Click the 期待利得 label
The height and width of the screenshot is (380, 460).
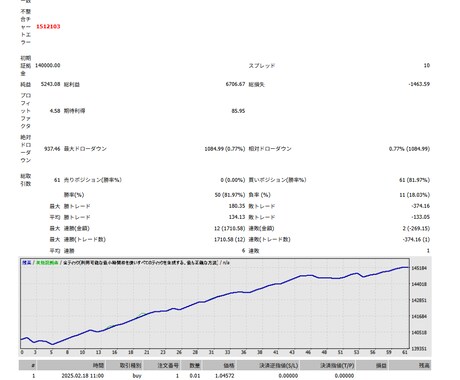point(74,111)
